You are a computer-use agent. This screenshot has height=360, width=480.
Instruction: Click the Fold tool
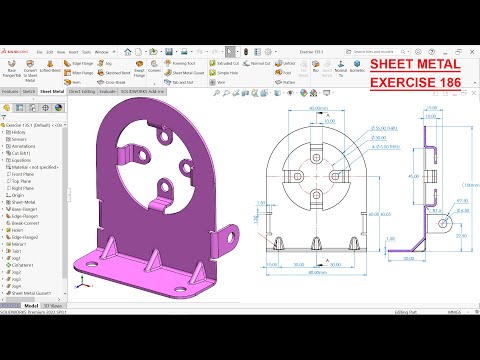click(x=283, y=73)
